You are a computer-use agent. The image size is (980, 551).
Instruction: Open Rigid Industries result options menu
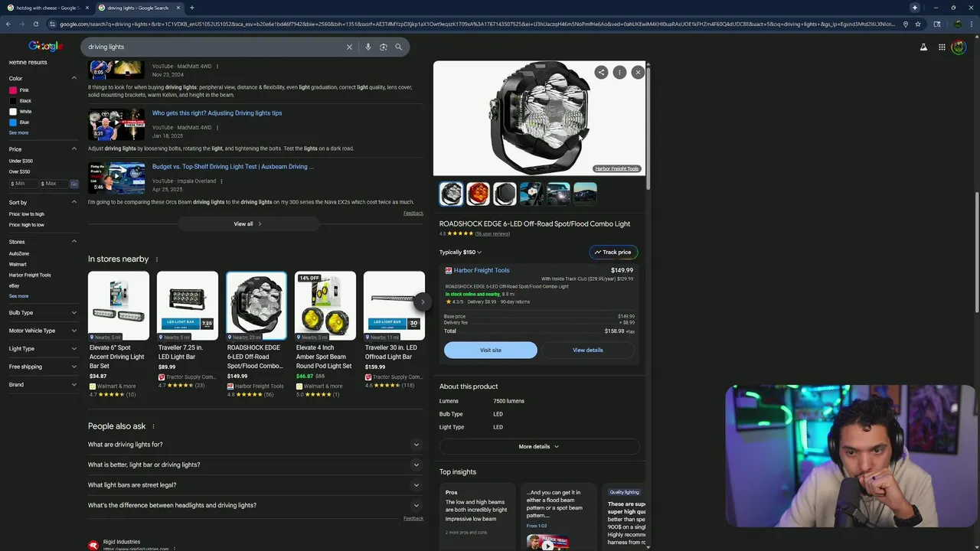pyautogui.click(x=175, y=549)
